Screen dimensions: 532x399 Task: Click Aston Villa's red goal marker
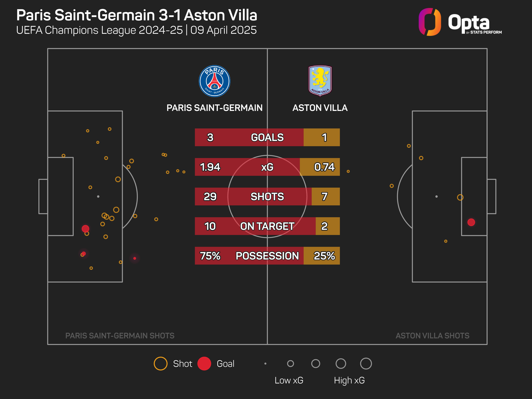471,222
